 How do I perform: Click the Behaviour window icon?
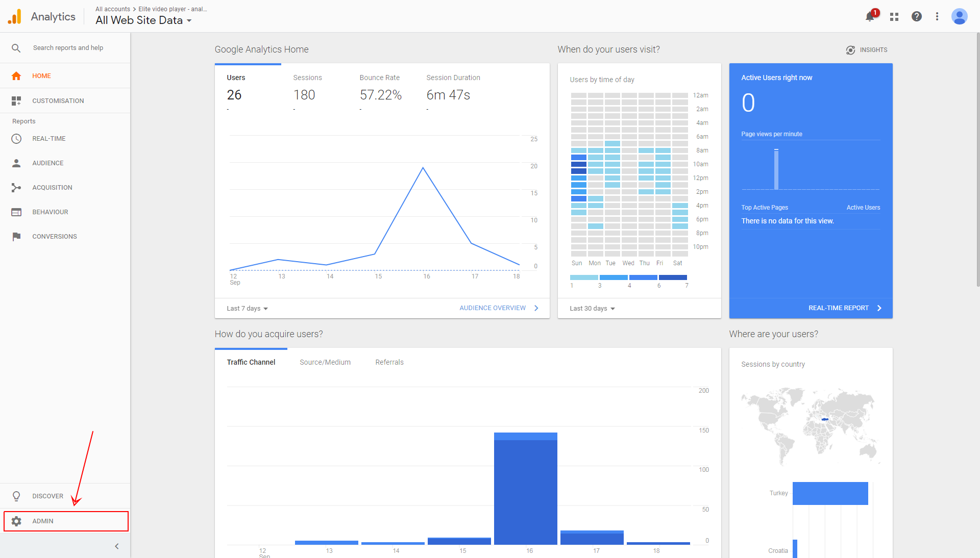point(16,212)
